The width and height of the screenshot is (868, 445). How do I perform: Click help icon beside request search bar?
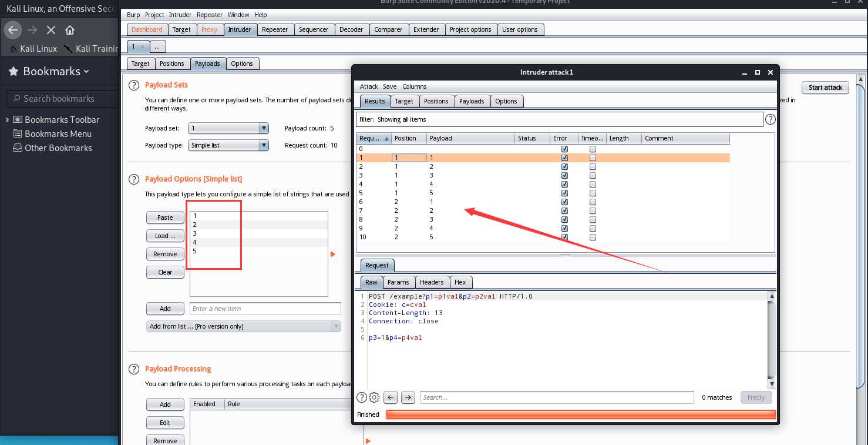tap(362, 397)
